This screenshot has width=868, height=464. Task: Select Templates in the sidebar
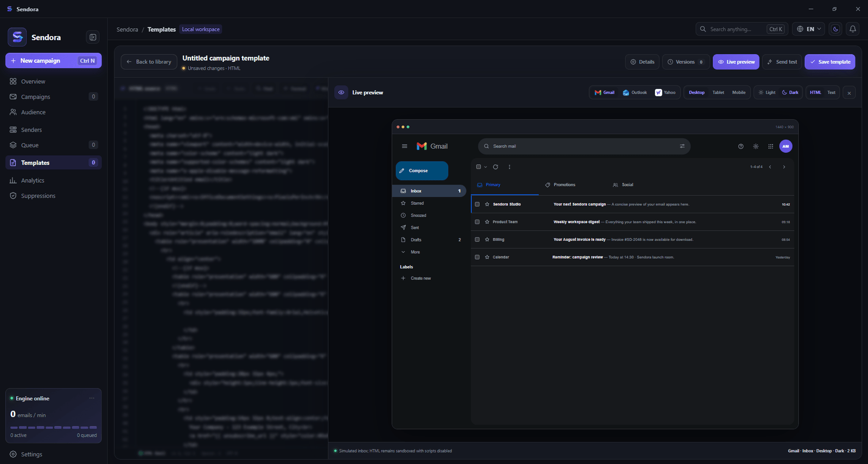click(x=53, y=163)
